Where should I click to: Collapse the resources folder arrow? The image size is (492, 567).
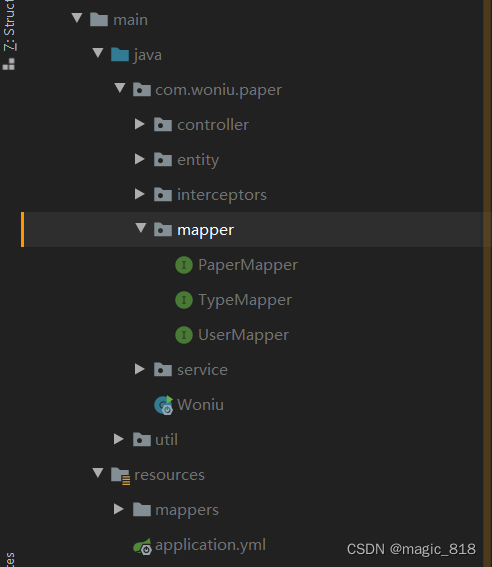coord(98,473)
